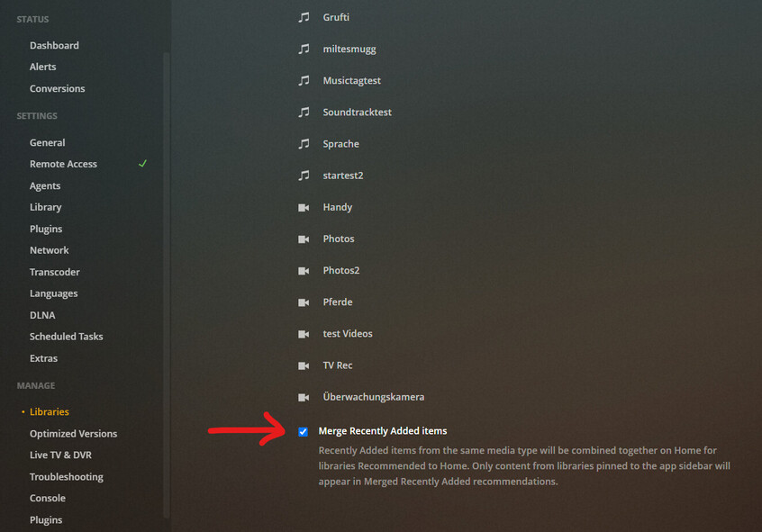Click the music note icon beside Soundtracktest
This screenshot has height=532, width=762.
coord(304,113)
